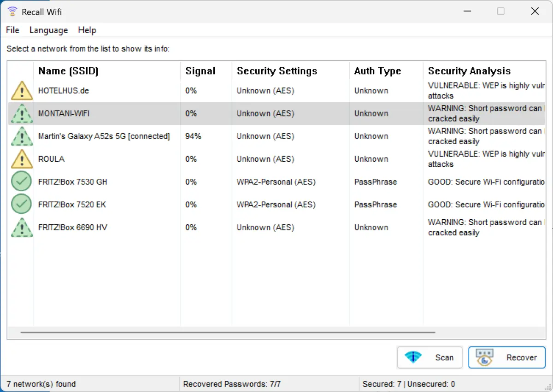Open the Help menu
553x392 pixels.
[87, 30]
